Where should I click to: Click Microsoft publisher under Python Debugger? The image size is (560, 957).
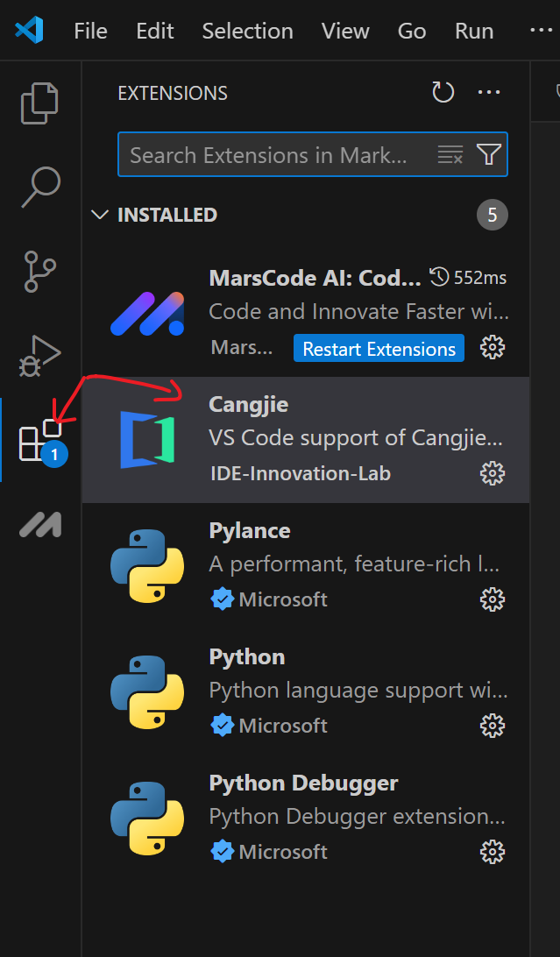point(283,852)
